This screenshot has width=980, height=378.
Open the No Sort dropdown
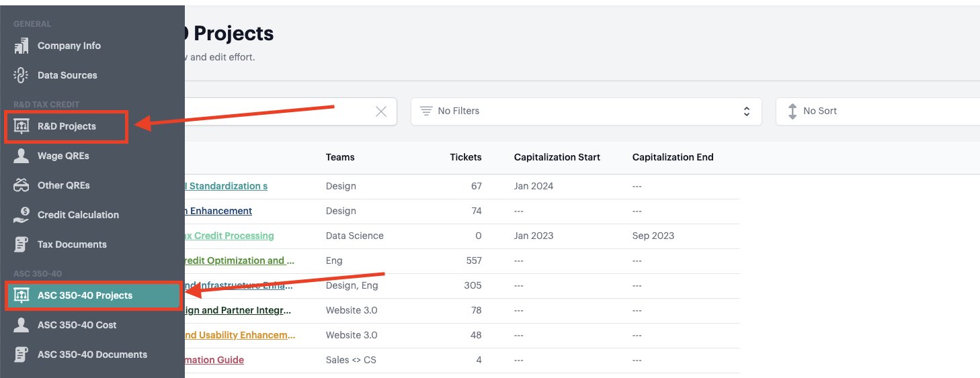[x=878, y=111]
